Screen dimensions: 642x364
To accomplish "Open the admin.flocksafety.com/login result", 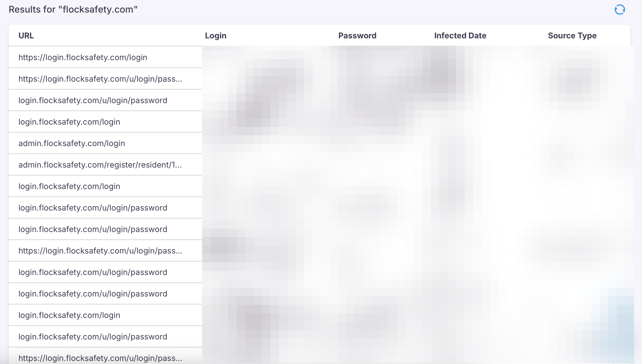I will coord(72,143).
